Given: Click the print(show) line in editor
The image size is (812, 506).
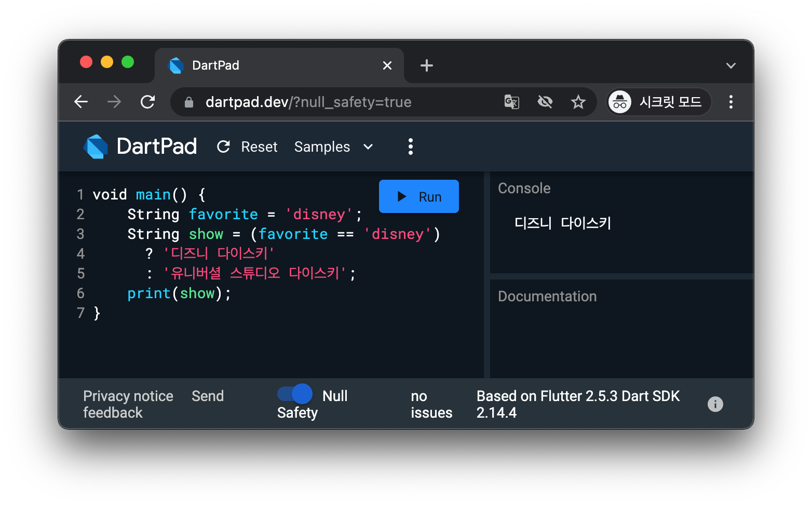Looking at the screenshot, I should tap(179, 294).
